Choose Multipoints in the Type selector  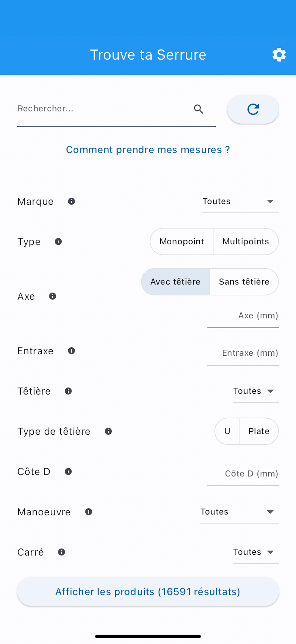[x=246, y=242]
